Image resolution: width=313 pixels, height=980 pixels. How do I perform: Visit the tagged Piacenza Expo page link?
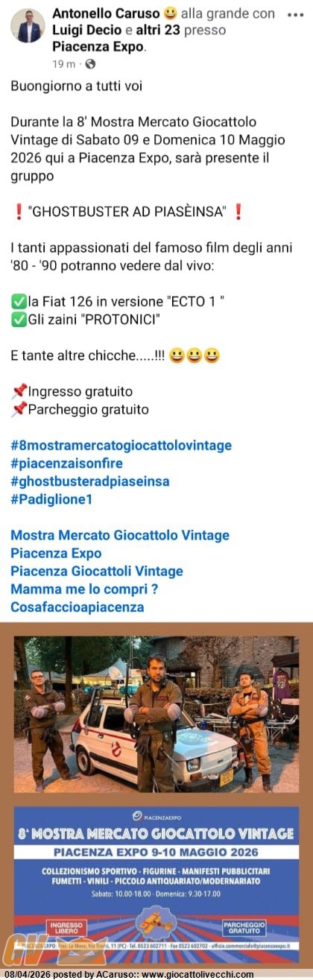tap(56, 553)
